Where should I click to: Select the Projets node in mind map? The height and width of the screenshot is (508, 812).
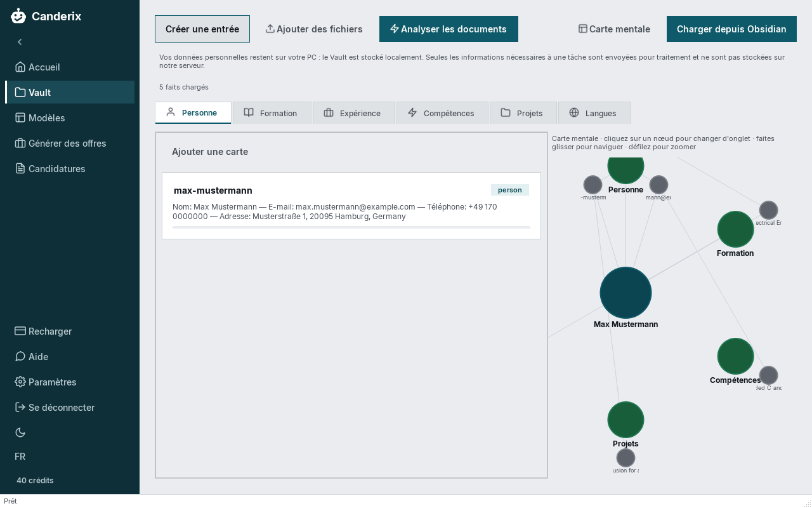(x=625, y=420)
